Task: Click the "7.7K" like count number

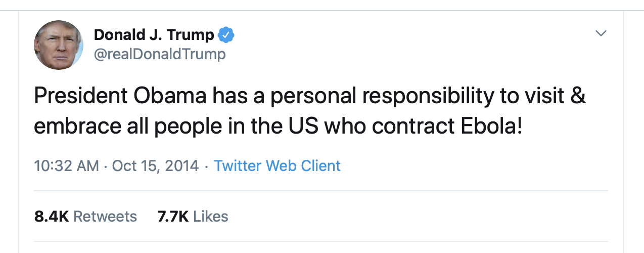Action: pyautogui.click(x=173, y=217)
